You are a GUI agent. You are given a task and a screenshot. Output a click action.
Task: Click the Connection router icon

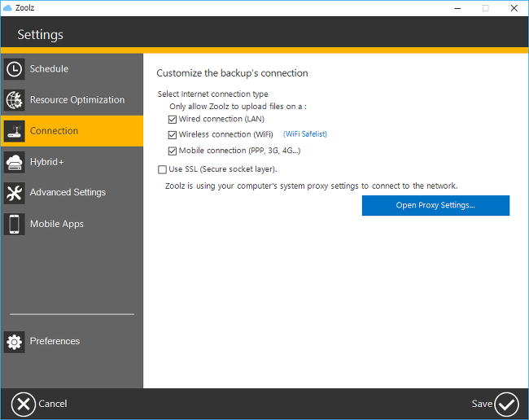pyautogui.click(x=14, y=131)
